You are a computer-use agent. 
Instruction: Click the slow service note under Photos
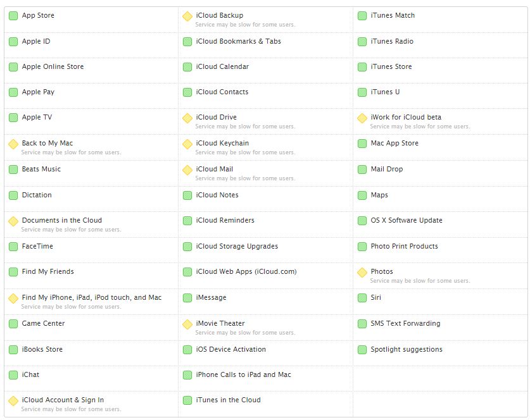click(420, 281)
